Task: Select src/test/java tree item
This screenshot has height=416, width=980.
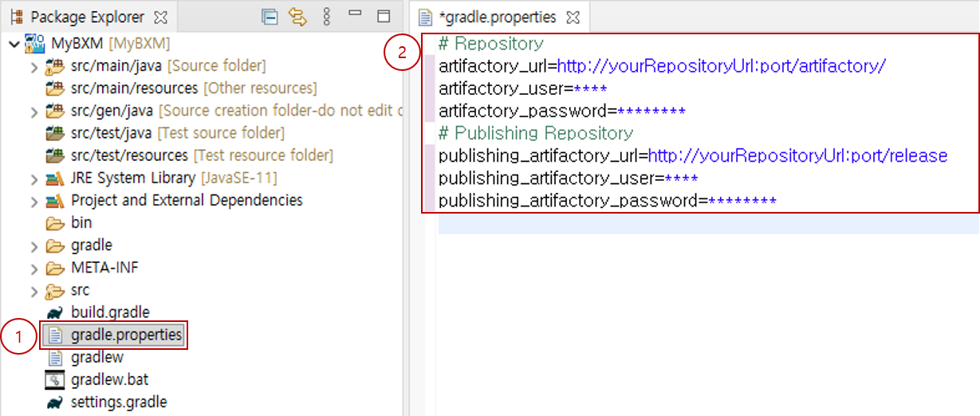Action: coord(178,133)
